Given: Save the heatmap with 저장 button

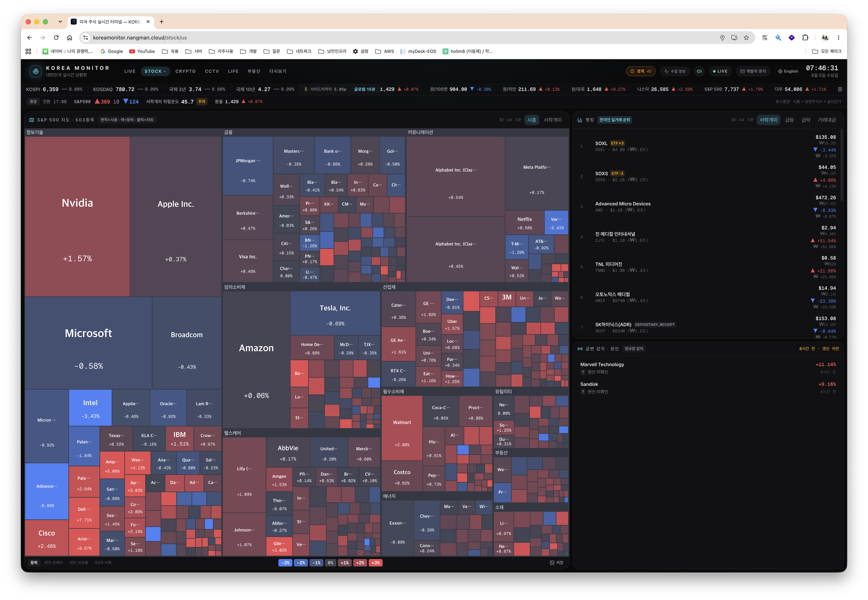Looking at the screenshot, I should coord(557,563).
